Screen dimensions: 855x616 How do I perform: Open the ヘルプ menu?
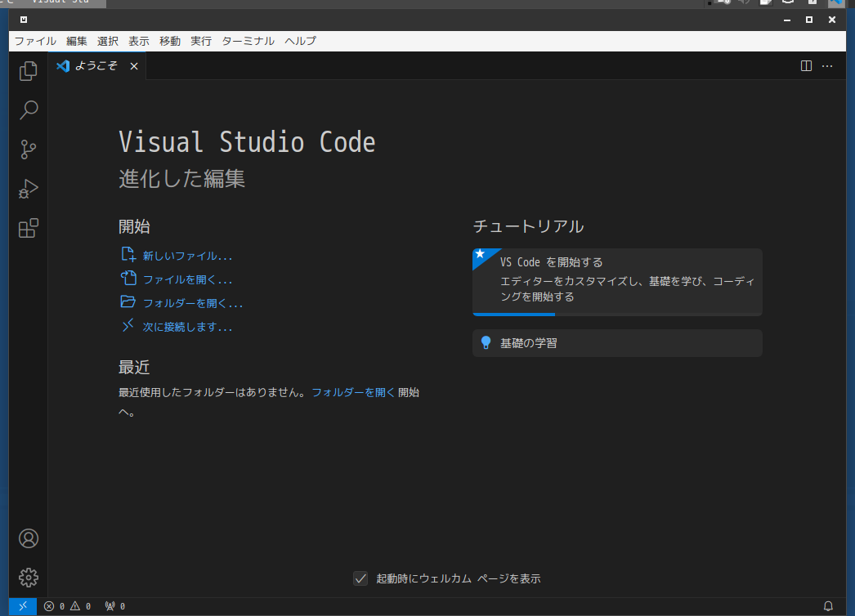pos(301,41)
